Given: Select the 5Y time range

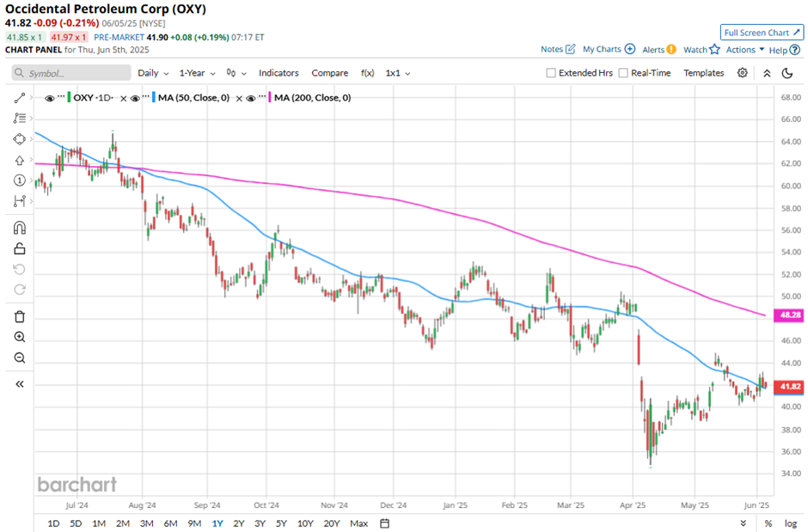Looking at the screenshot, I should click(281, 523).
